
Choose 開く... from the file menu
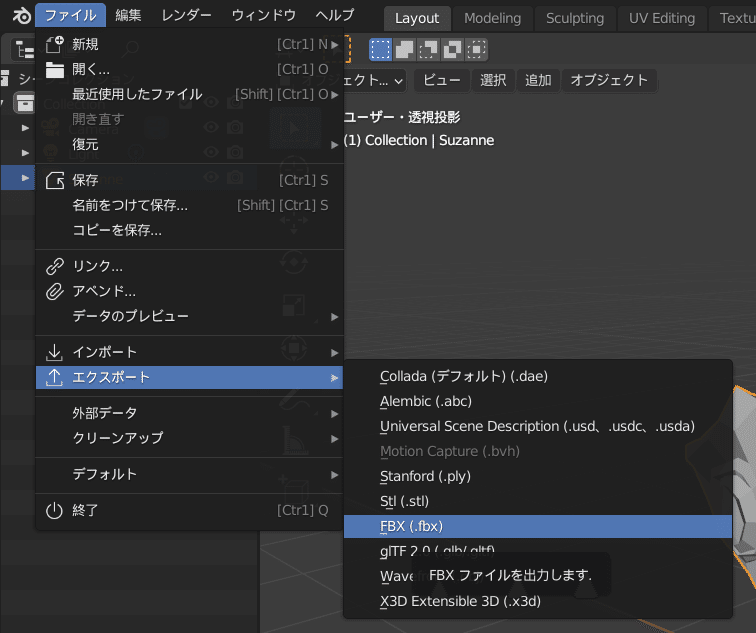pos(189,69)
